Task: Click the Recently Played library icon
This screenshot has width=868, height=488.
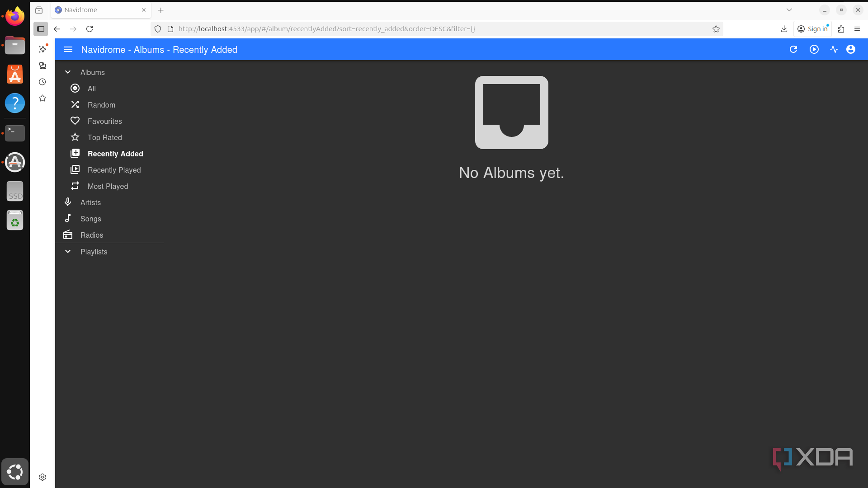Action: (x=75, y=170)
